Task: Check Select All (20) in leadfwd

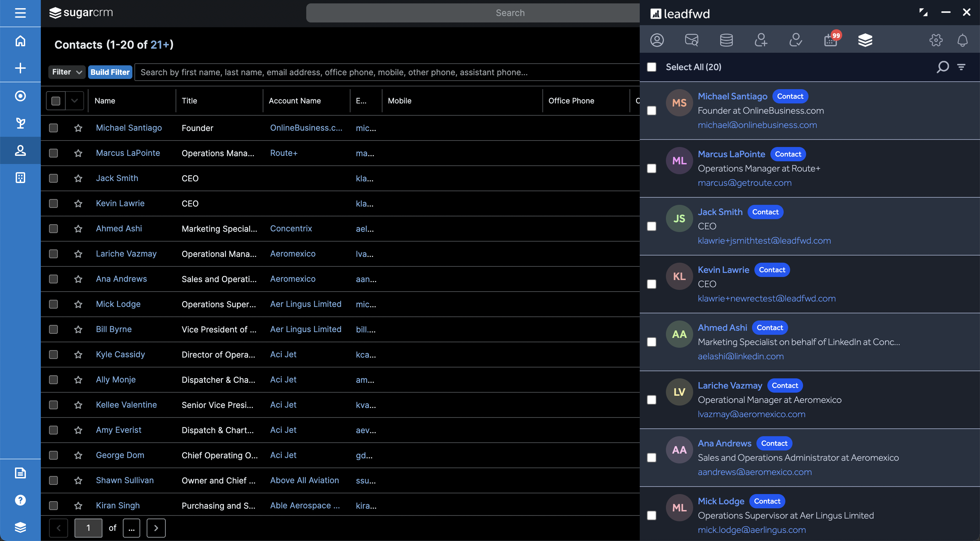Action: click(652, 67)
